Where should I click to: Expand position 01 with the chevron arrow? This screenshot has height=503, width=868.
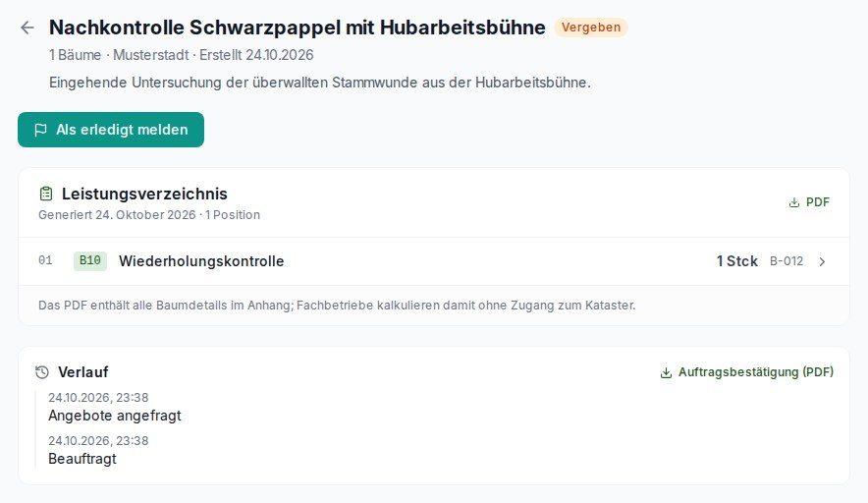(x=822, y=261)
